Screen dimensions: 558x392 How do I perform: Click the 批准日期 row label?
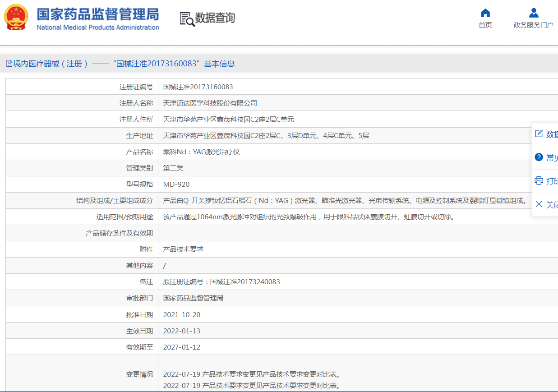(x=139, y=315)
